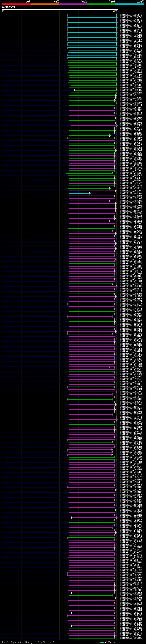This screenshot has width=146, height=644.
Task: Click the red 20% identity legend segment
Action: tap(16, 4)
